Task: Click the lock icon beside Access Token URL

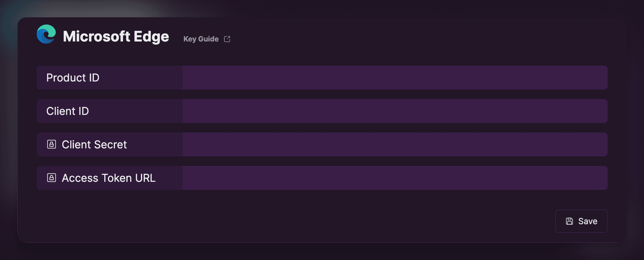Action: (x=52, y=178)
